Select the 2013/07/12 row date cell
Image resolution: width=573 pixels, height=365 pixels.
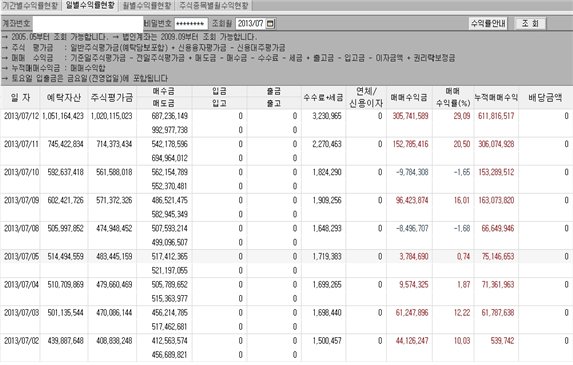pos(21,116)
